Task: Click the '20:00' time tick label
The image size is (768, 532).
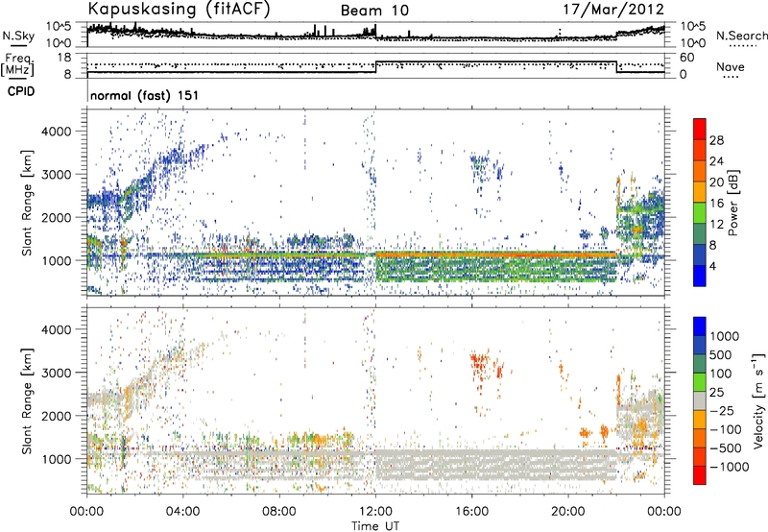Action: pos(567,512)
